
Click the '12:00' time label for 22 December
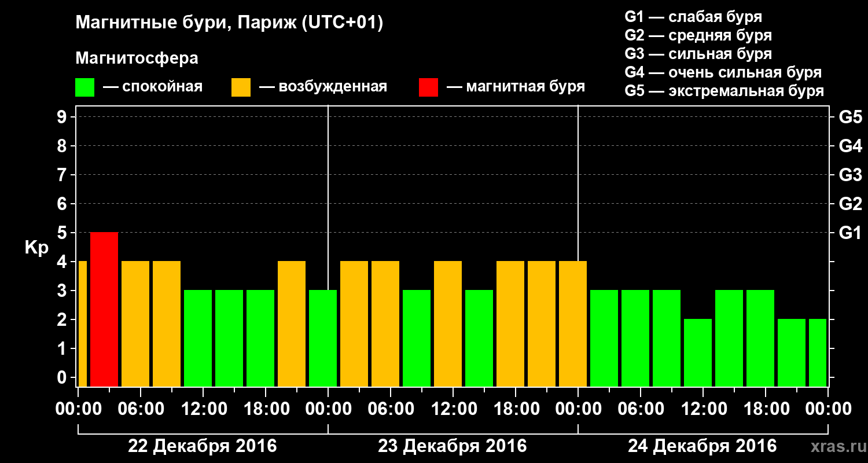[x=204, y=409]
